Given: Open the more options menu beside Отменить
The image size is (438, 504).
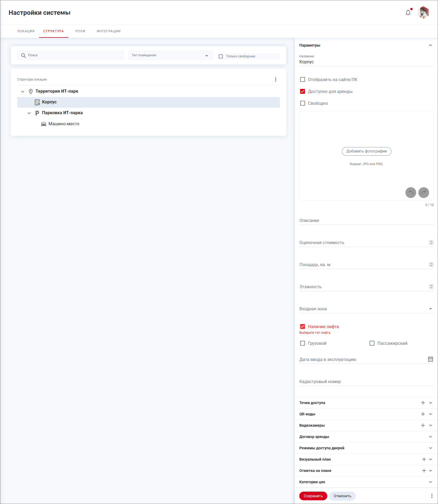Looking at the screenshot, I should click(x=432, y=496).
